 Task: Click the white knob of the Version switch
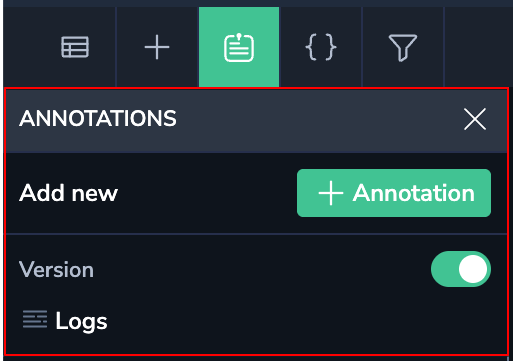click(473, 269)
